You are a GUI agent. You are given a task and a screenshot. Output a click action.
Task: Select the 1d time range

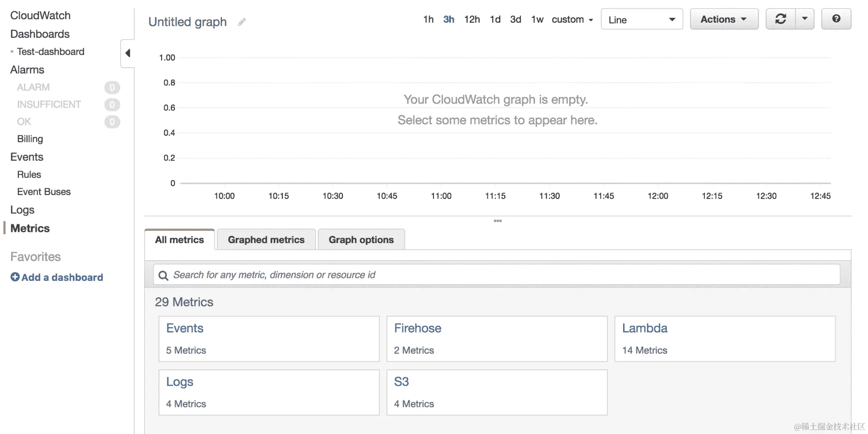(495, 20)
